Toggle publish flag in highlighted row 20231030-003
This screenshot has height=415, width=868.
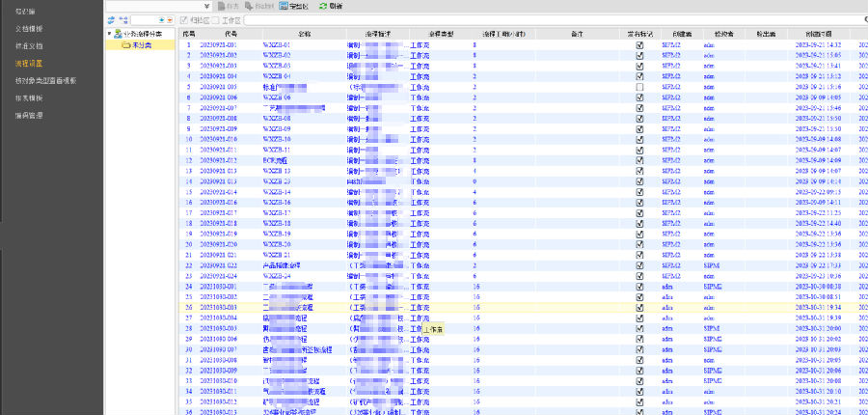tap(640, 308)
